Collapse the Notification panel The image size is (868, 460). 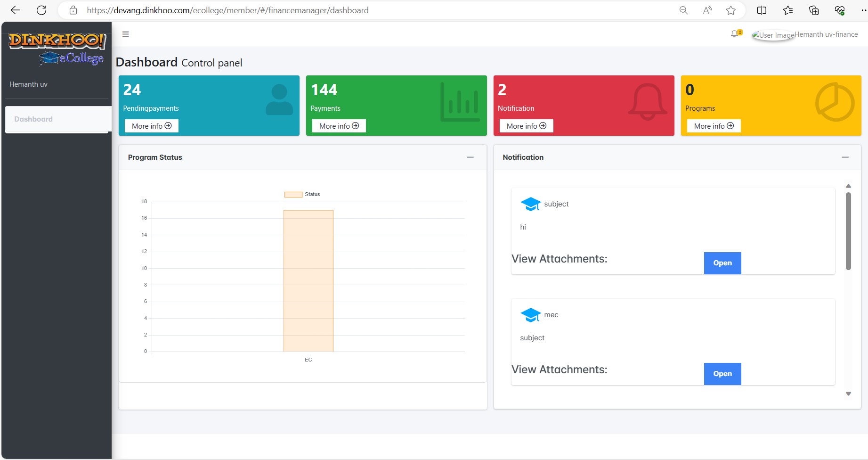(x=845, y=157)
